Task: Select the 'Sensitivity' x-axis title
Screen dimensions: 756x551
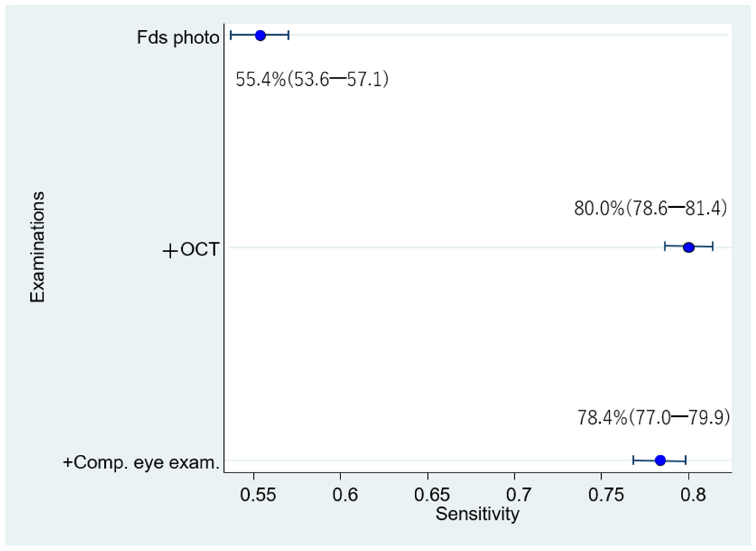Action: coord(477,514)
